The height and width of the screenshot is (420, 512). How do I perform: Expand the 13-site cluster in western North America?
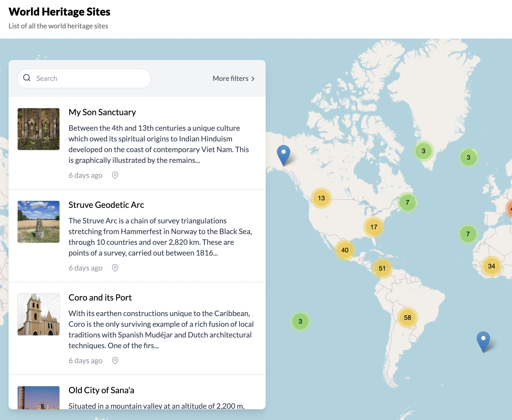pyautogui.click(x=321, y=198)
